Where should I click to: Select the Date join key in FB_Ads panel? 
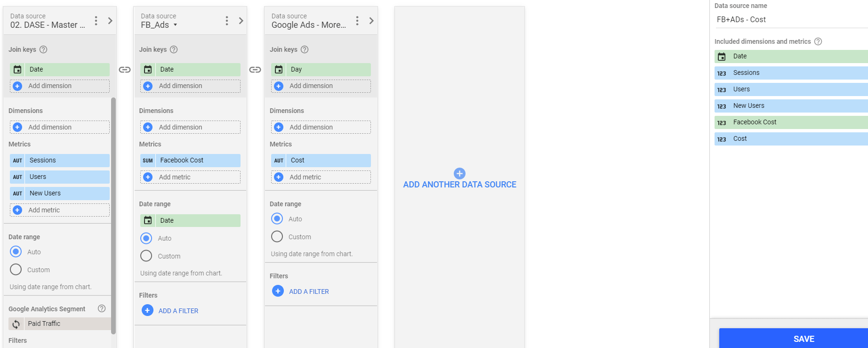[190, 69]
